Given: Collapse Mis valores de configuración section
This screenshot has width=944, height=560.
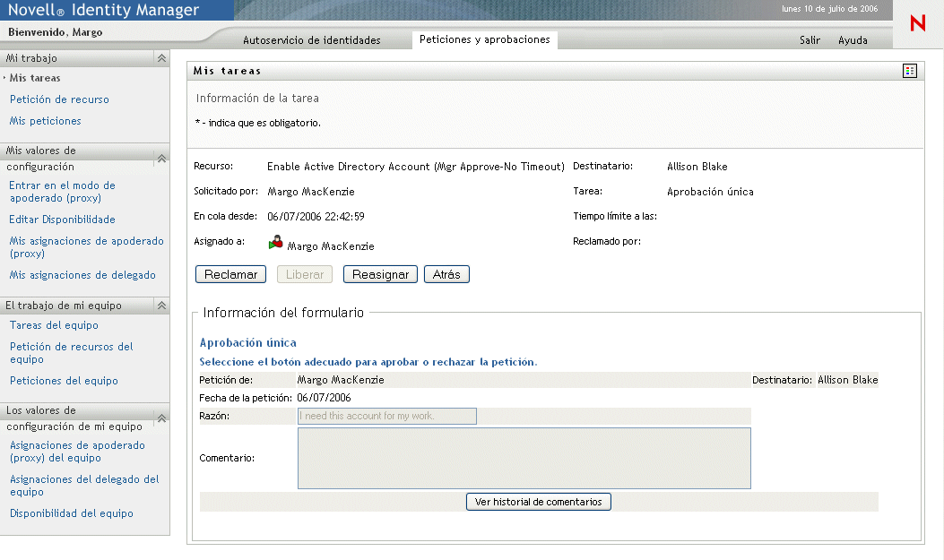Looking at the screenshot, I should (x=161, y=159).
